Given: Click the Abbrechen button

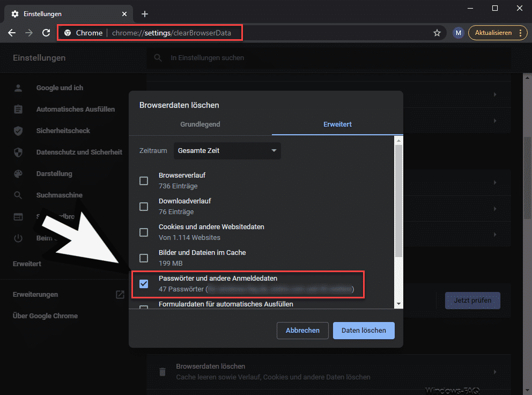Looking at the screenshot, I should pyautogui.click(x=302, y=331).
